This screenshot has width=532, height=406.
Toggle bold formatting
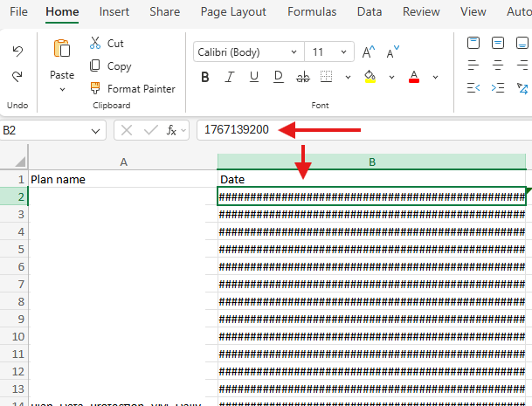205,77
